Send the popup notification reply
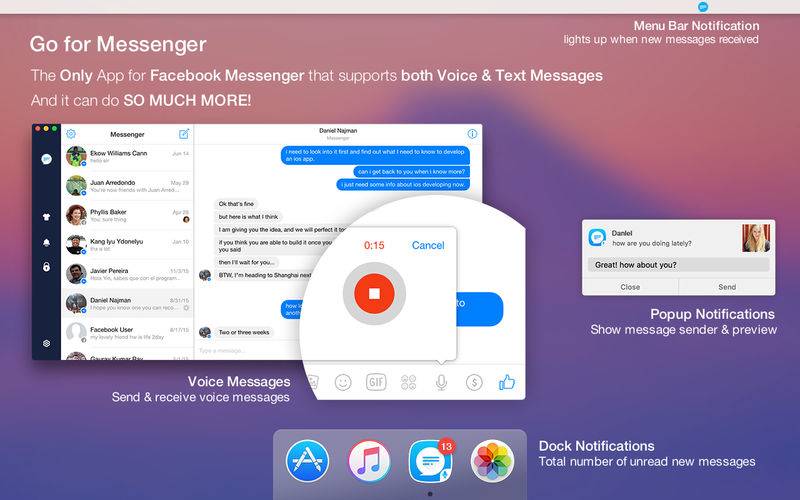 coord(727,287)
